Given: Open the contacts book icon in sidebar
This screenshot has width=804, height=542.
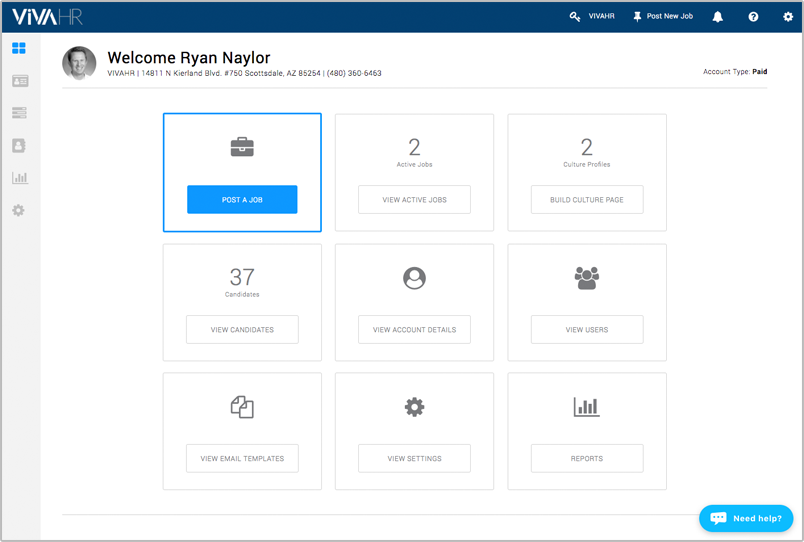Looking at the screenshot, I should [19, 146].
